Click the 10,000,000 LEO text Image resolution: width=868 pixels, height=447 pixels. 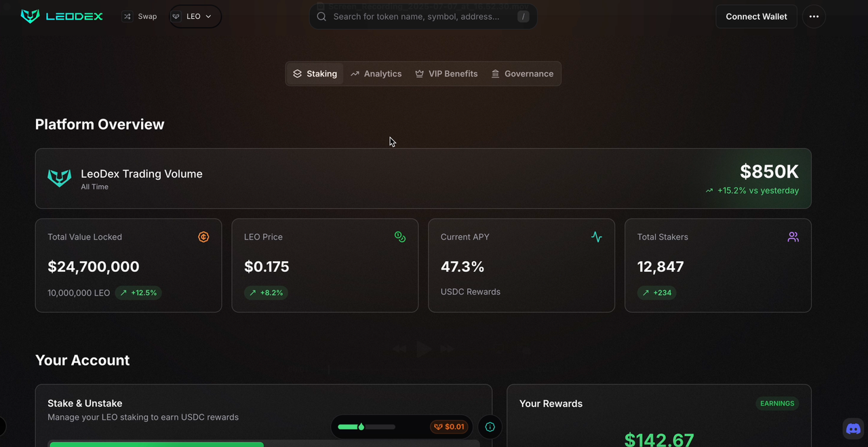79,293
